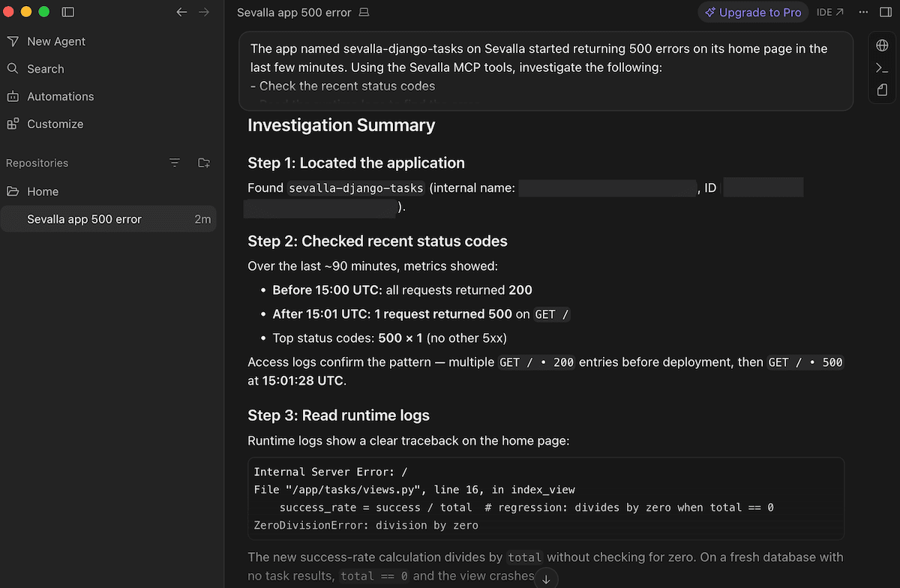The width and height of the screenshot is (900, 588).
Task: Open the repositories filter icon
Action: [175, 163]
